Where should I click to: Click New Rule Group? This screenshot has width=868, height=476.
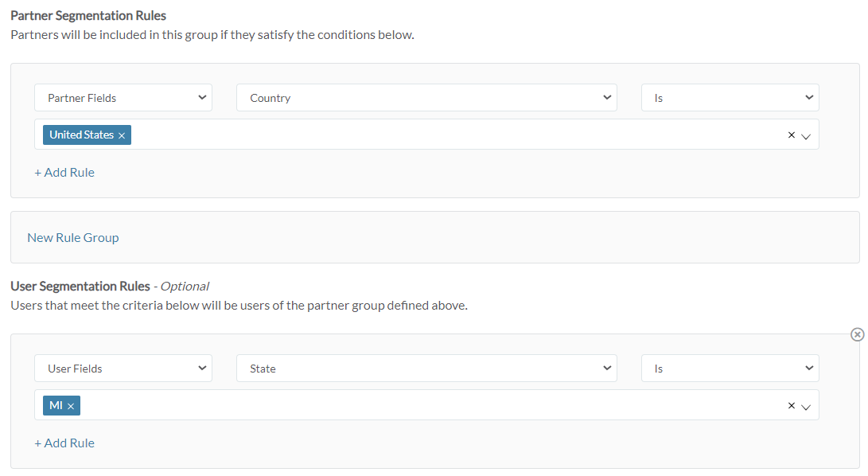tap(72, 237)
